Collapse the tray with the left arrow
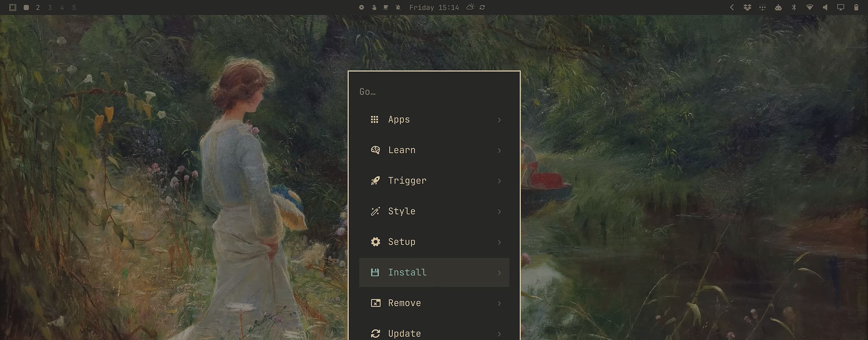The image size is (868, 340). tap(732, 7)
